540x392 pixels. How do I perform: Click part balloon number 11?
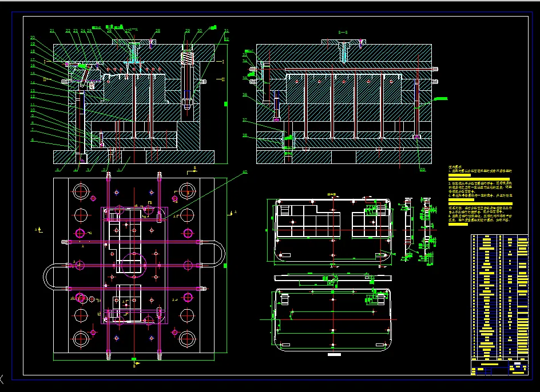(x=33, y=105)
